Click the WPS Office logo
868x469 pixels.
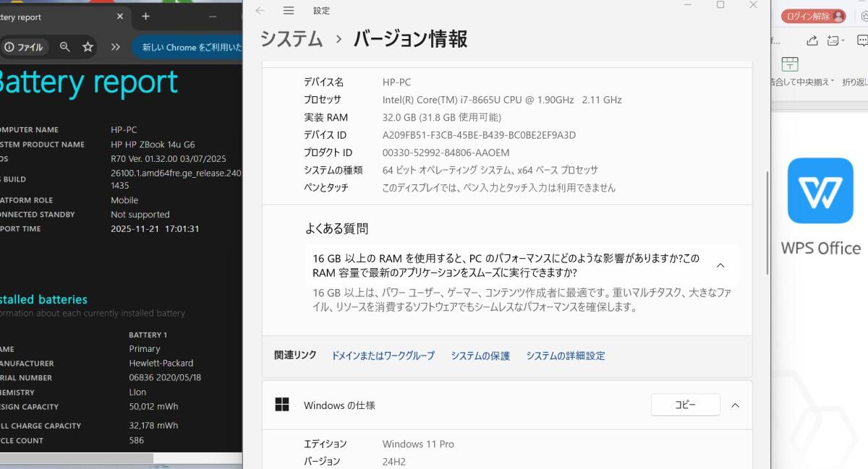point(820,191)
